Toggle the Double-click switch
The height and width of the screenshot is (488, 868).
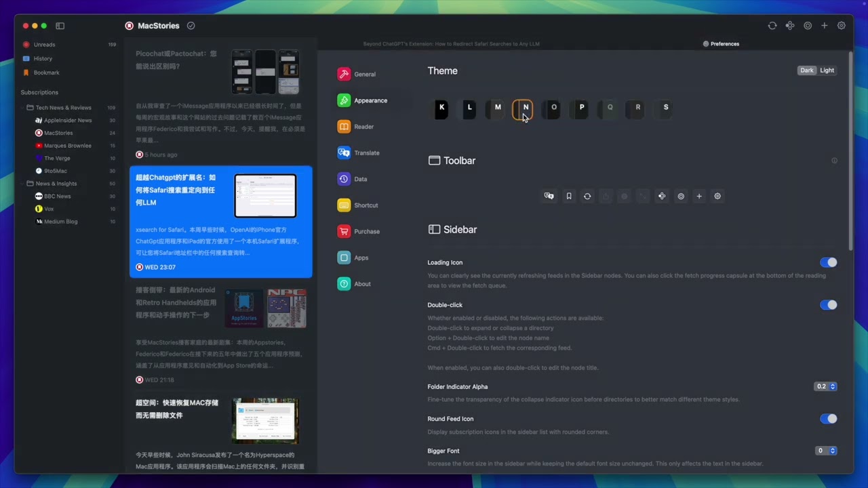point(828,305)
